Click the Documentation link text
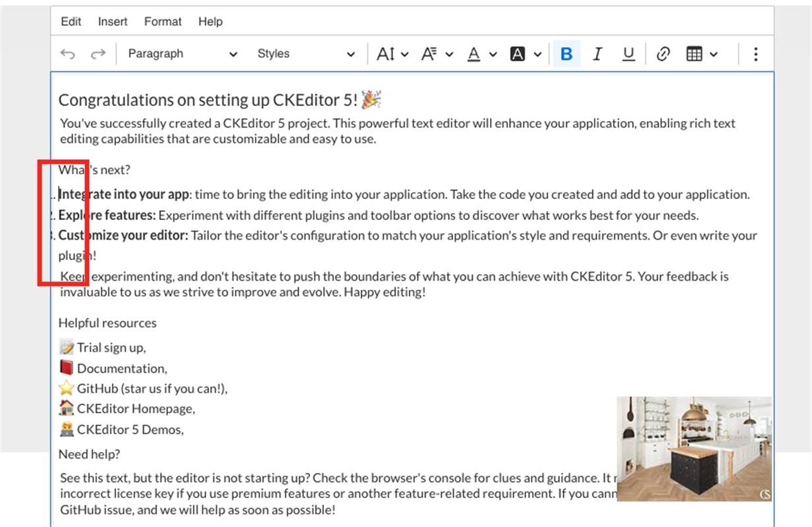812x527 pixels. 121,368
